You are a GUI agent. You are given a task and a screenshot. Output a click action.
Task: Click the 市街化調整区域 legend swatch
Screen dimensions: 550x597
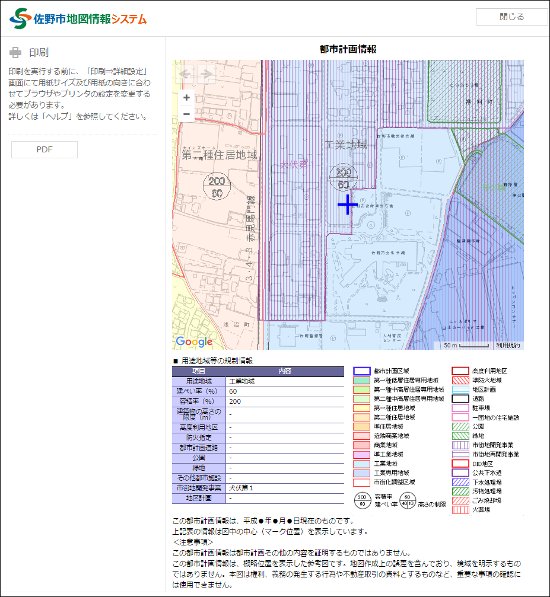tap(362, 482)
